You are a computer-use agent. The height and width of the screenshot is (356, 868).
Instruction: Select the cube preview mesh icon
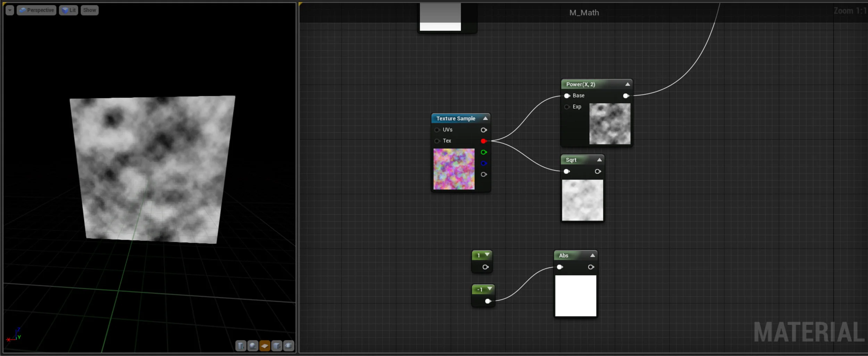tap(277, 346)
